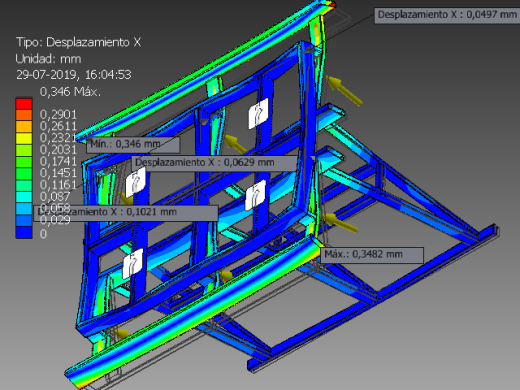520x390 pixels.
Task: Click the dark blue zero swatch in legend
Action: pos(24,233)
